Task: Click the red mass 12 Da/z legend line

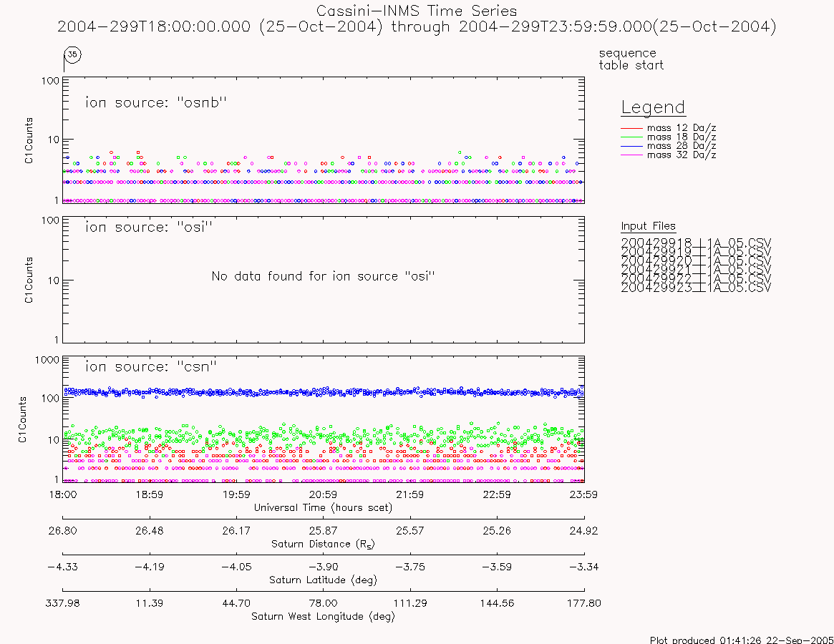Action: pos(632,128)
